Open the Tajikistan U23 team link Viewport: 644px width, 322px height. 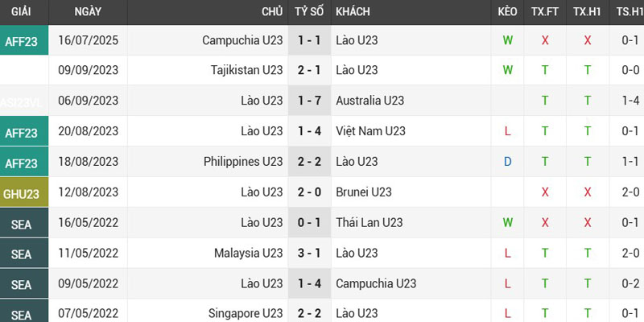tap(246, 70)
